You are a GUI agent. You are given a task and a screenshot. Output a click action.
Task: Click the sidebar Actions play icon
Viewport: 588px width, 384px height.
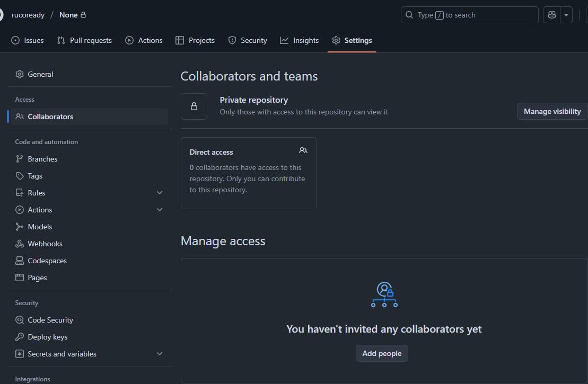(x=20, y=210)
